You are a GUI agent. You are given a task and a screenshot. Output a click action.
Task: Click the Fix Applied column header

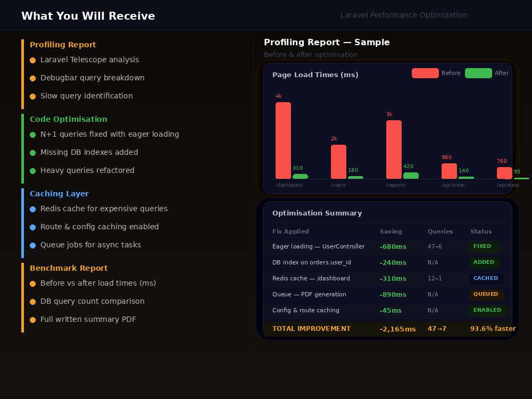(290, 231)
